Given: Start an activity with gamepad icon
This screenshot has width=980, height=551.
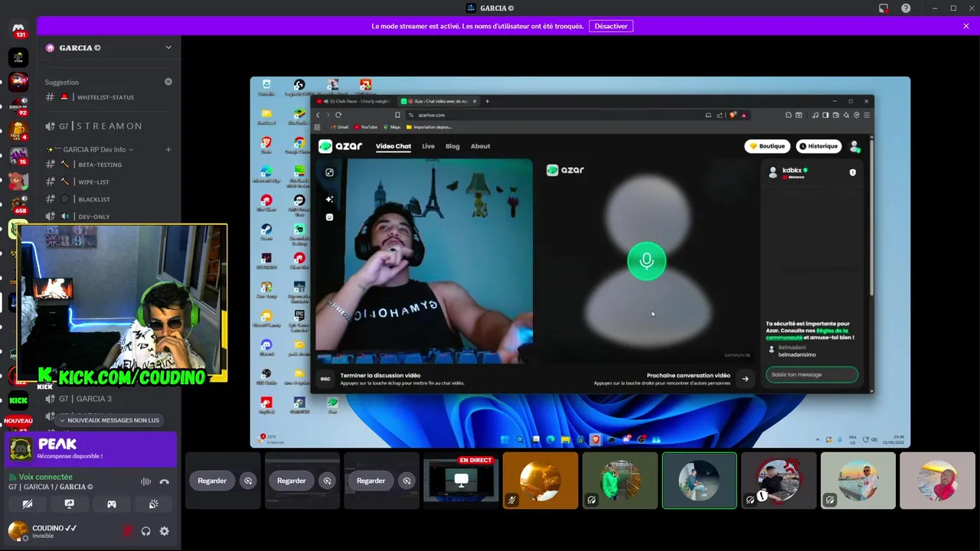Looking at the screenshot, I should [x=112, y=504].
